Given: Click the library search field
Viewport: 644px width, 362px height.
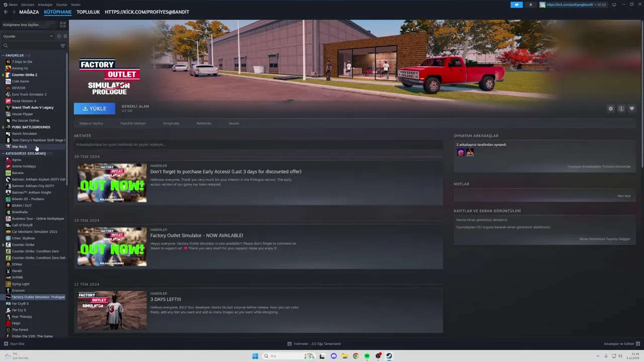Looking at the screenshot, I should (33, 46).
